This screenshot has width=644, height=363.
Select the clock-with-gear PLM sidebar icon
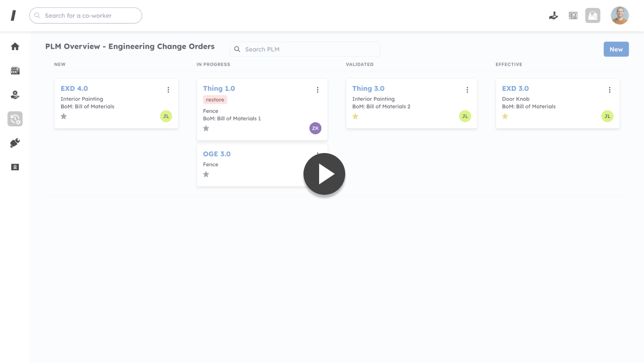pyautogui.click(x=15, y=119)
